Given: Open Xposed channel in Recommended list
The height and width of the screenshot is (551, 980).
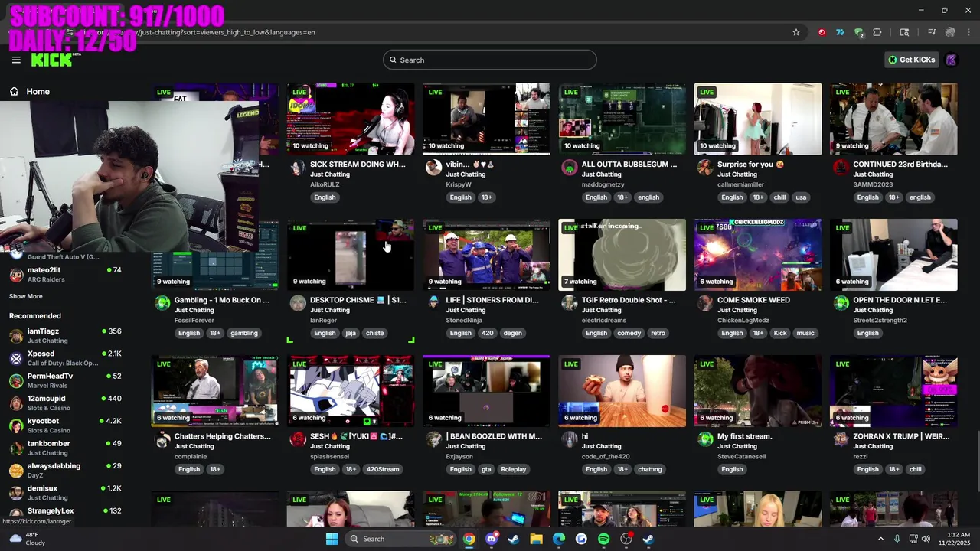Looking at the screenshot, I should pos(65,358).
